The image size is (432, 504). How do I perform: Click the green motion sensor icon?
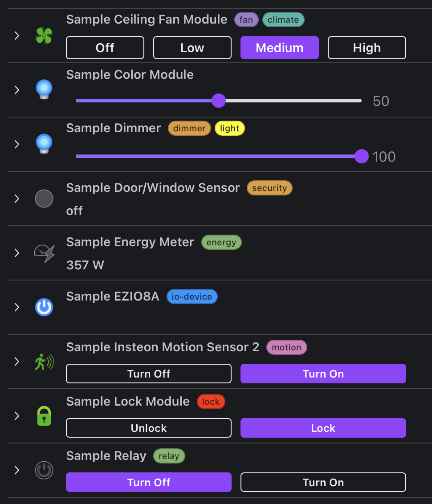pos(45,362)
